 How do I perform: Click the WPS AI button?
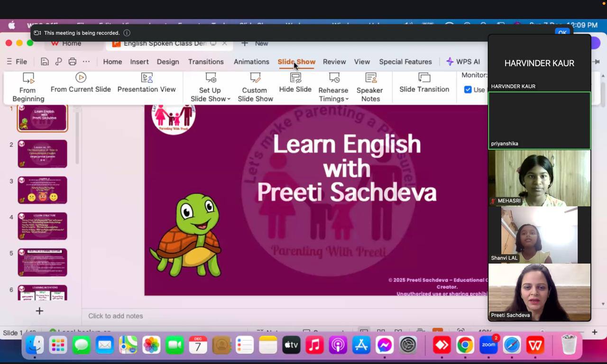click(x=463, y=62)
